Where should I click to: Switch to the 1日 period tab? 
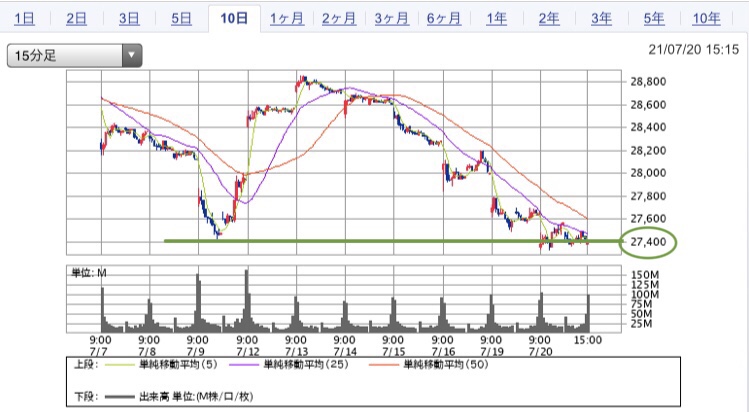[28, 18]
